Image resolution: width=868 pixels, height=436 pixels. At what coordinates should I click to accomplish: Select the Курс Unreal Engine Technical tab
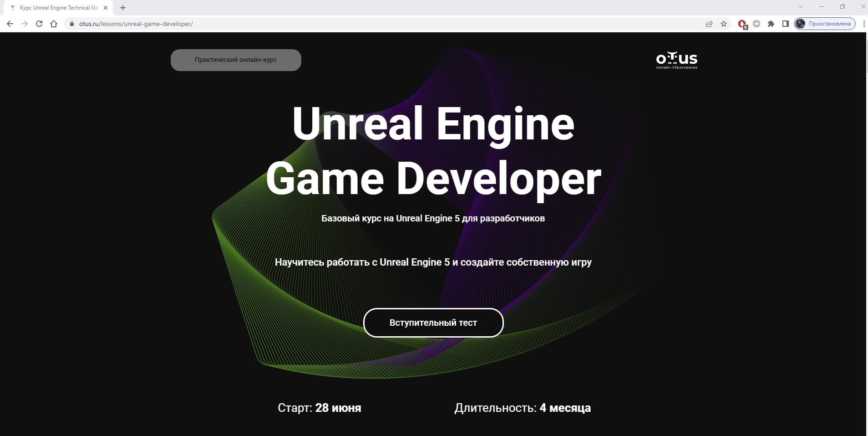click(58, 8)
